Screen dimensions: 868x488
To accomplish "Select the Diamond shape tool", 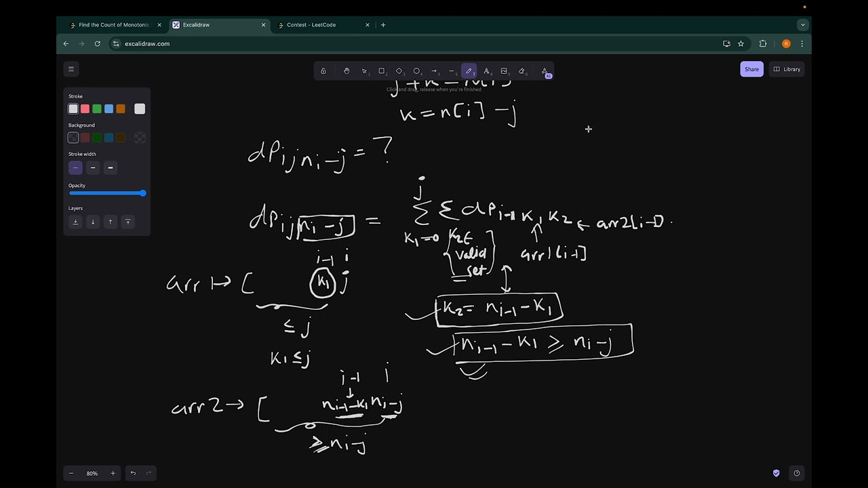I will [399, 71].
